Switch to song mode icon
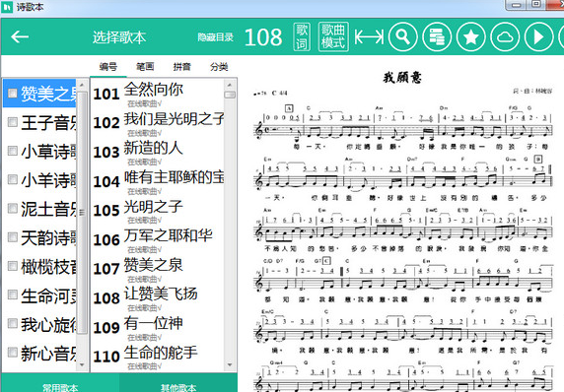 tap(333, 36)
